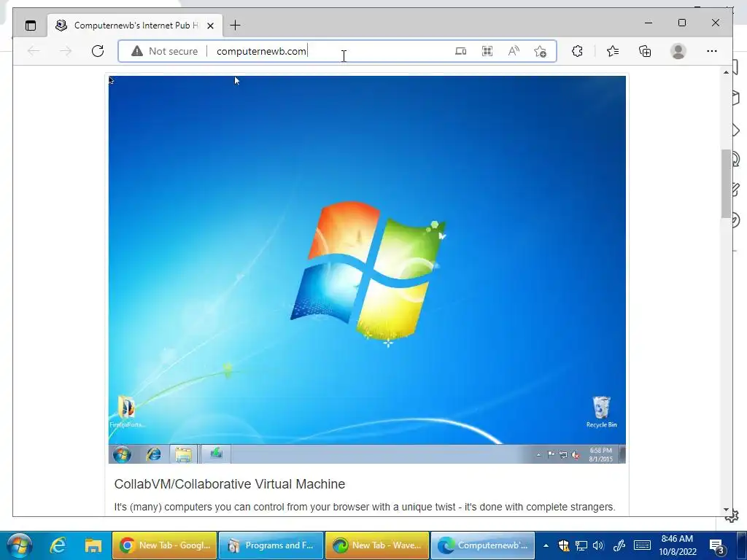Viewport: 747px width, 560px height.
Task: Click the volume speaker tray icon
Action: tap(598, 545)
